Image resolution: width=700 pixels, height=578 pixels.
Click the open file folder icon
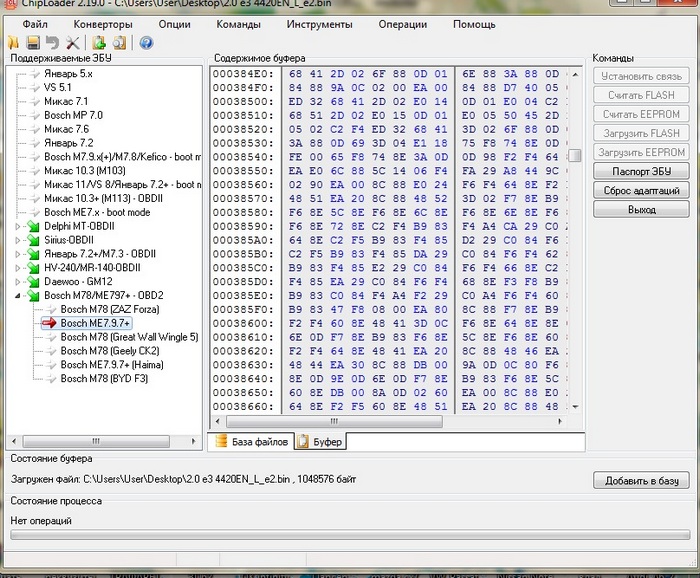pyautogui.click(x=14, y=43)
